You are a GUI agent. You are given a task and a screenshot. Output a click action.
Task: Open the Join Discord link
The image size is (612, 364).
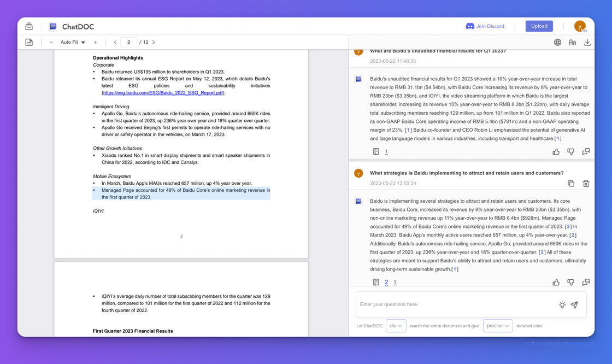pos(485,26)
